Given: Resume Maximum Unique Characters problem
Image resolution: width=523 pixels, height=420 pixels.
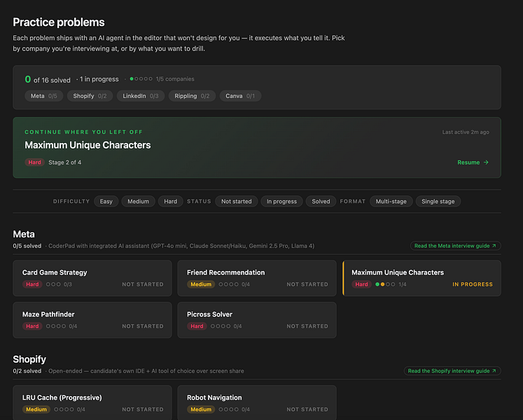Looking at the screenshot, I should 473,162.
